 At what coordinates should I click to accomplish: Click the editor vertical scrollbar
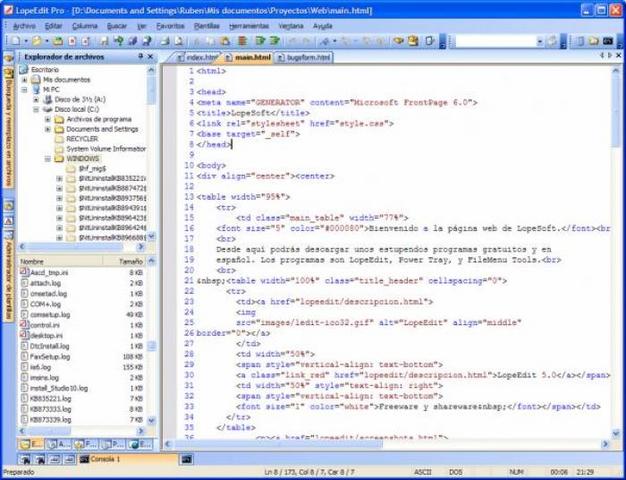click(x=618, y=250)
